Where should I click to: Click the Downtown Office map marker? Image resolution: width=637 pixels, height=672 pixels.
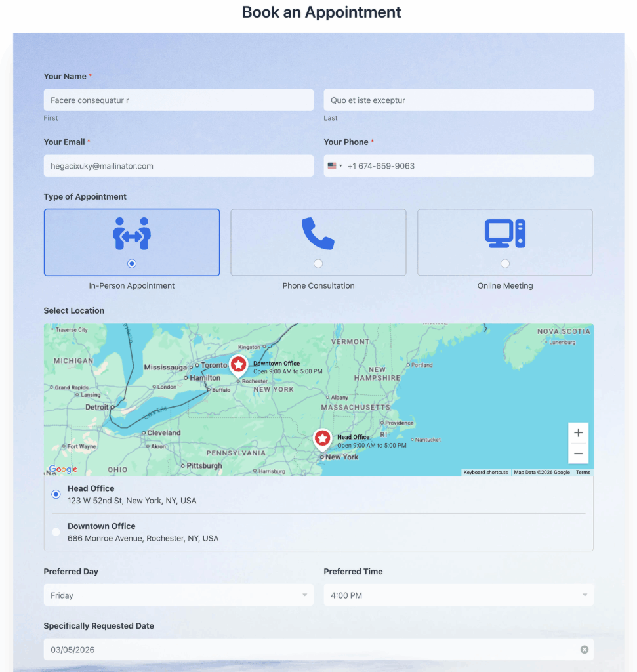(x=238, y=364)
